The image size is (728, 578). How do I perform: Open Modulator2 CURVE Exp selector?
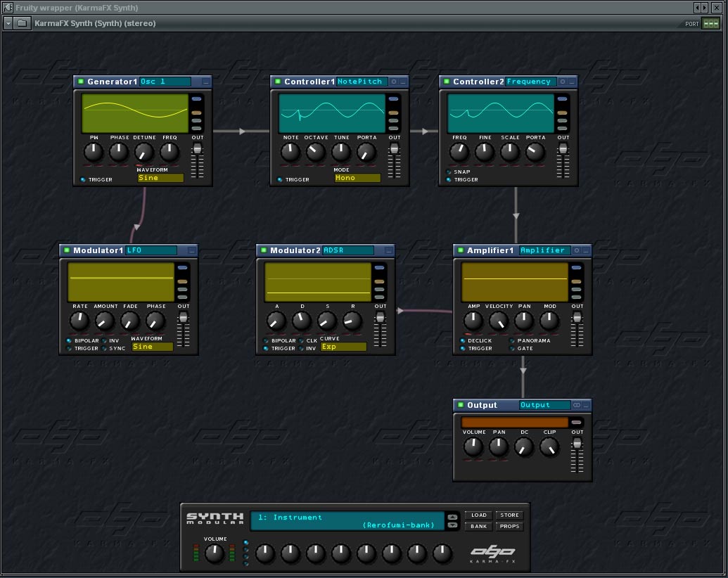pos(343,347)
